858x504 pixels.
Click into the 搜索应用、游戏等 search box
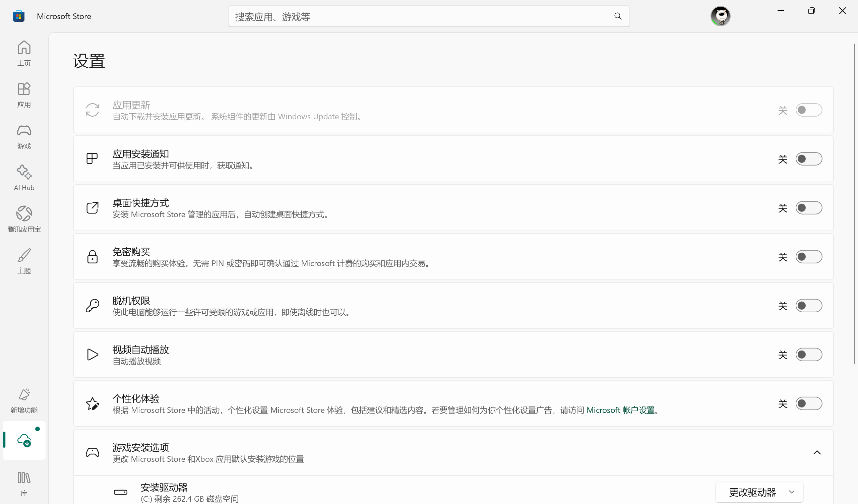pyautogui.click(x=429, y=16)
